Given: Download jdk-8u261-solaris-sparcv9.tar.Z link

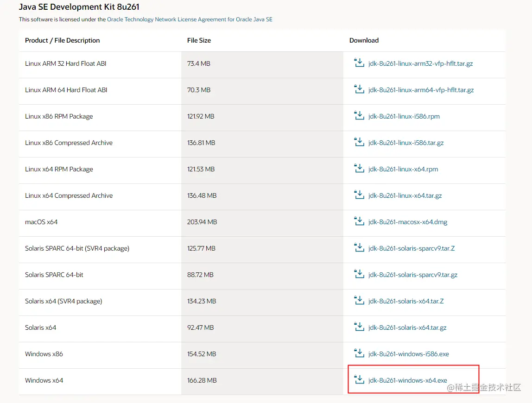Looking at the screenshot, I should point(412,248).
